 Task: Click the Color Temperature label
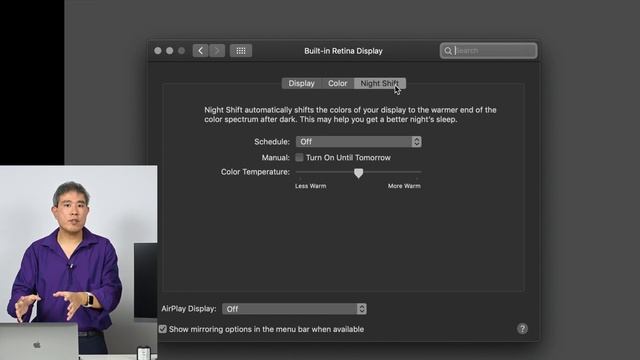[256, 172]
